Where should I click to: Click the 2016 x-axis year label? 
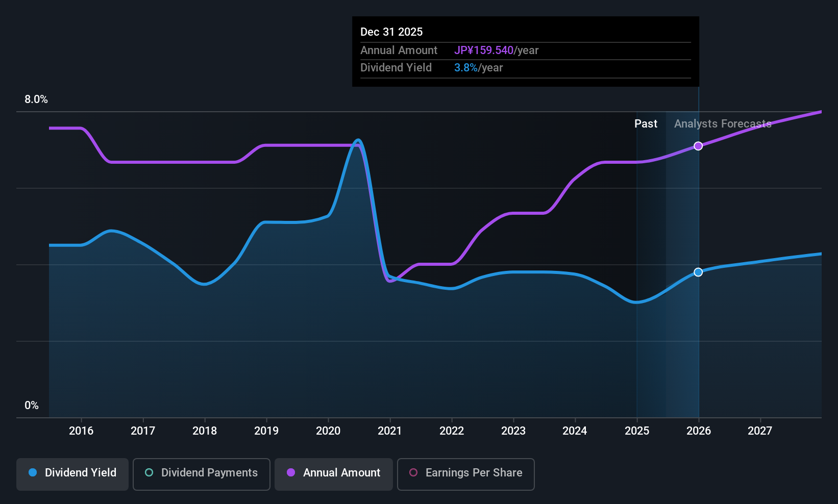[81, 431]
